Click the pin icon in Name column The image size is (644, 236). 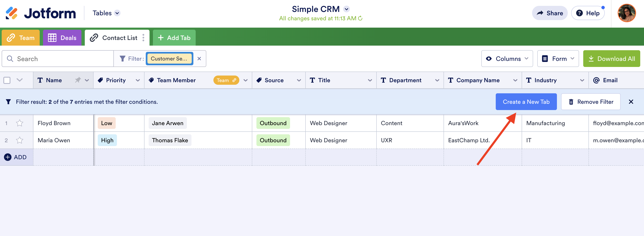(x=78, y=80)
